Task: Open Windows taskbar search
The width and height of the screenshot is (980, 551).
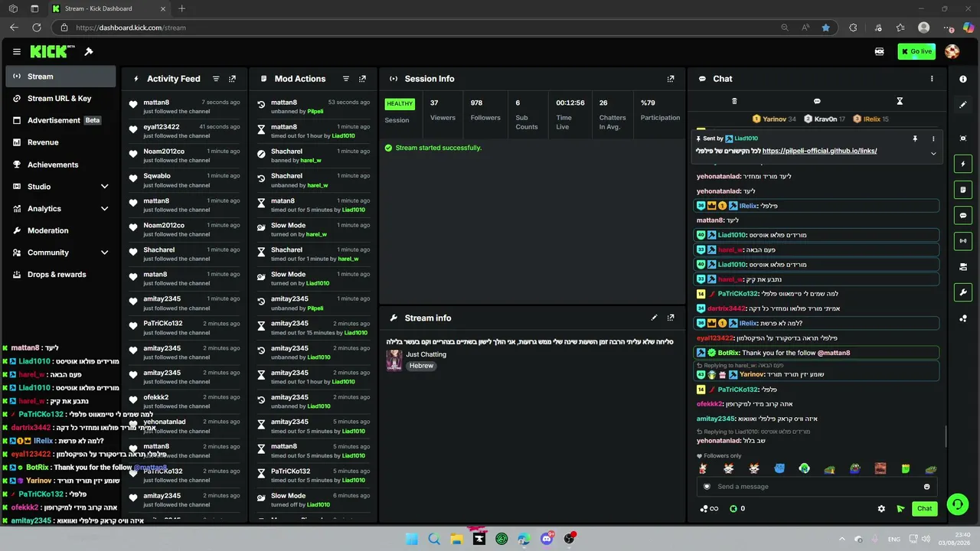Action: pos(434,539)
